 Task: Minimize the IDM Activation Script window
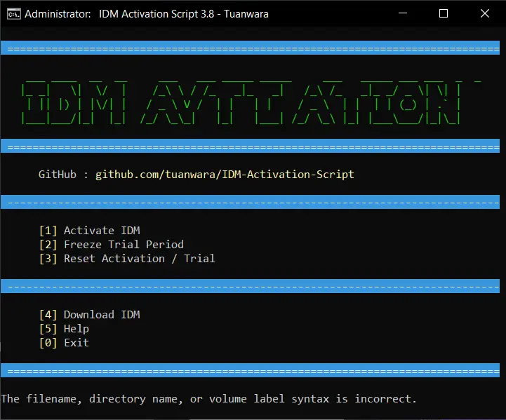point(403,13)
